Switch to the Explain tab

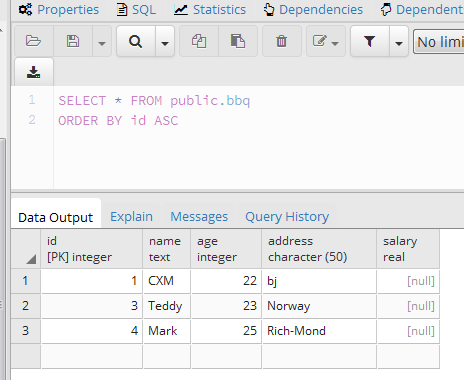pyautogui.click(x=131, y=217)
